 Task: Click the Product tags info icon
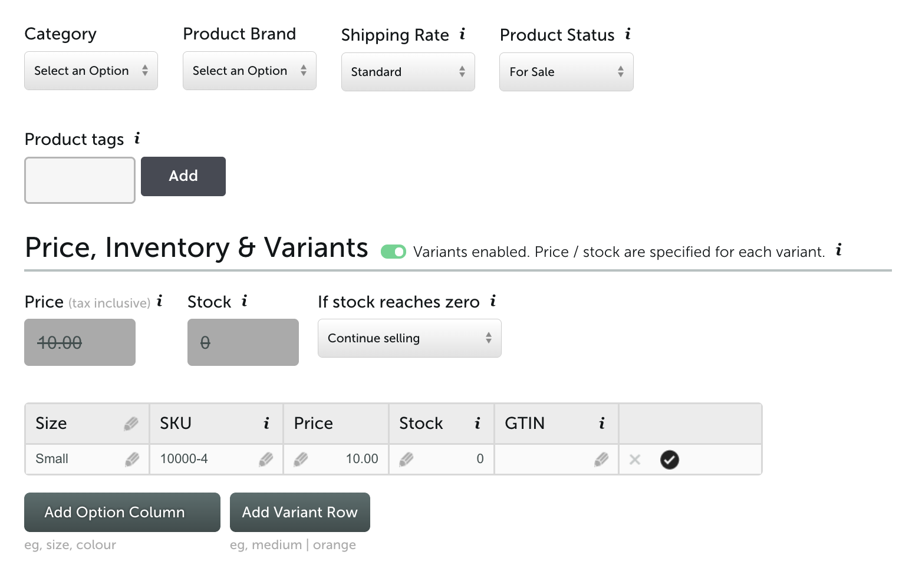137,138
